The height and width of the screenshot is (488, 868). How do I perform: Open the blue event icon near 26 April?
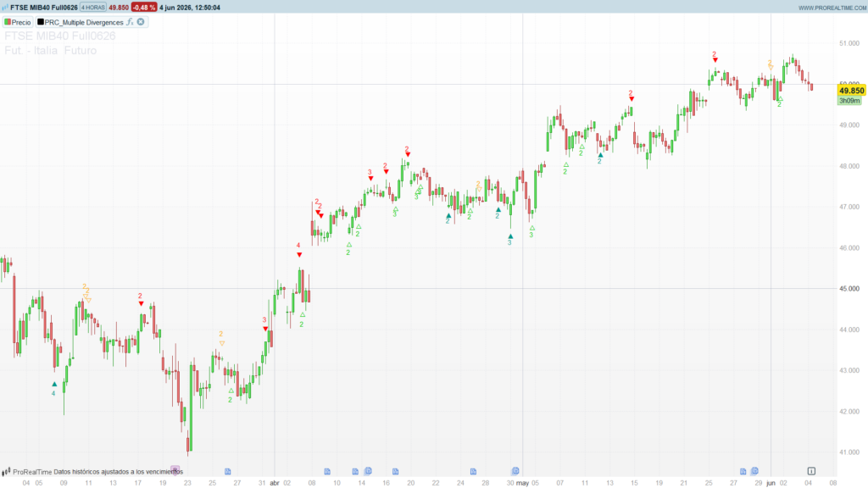tap(473, 471)
